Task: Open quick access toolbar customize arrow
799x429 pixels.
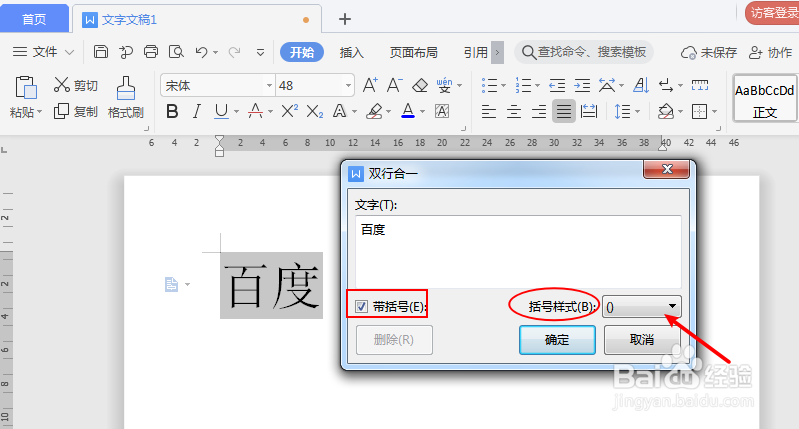Action: pyautogui.click(x=260, y=52)
